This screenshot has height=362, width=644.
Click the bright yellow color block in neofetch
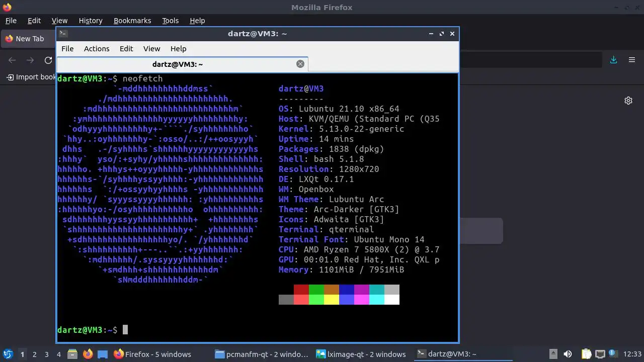pos(332,300)
